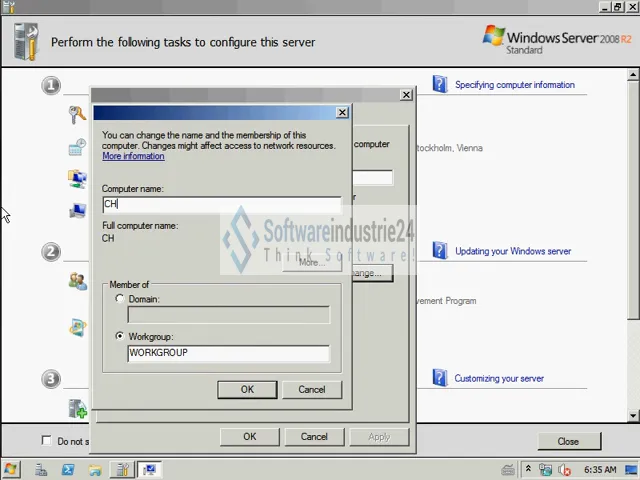
Task: Click the configure networking icon
Action: click(77, 179)
